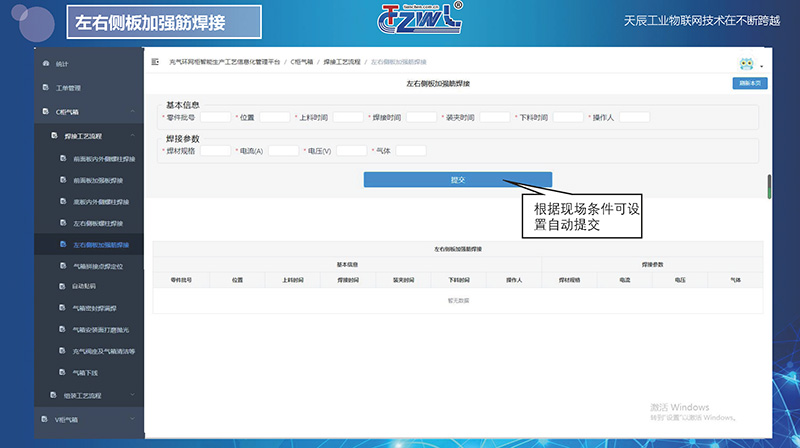
Task: Open the 气箱下线 sidebar item
Action: pos(89,372)
